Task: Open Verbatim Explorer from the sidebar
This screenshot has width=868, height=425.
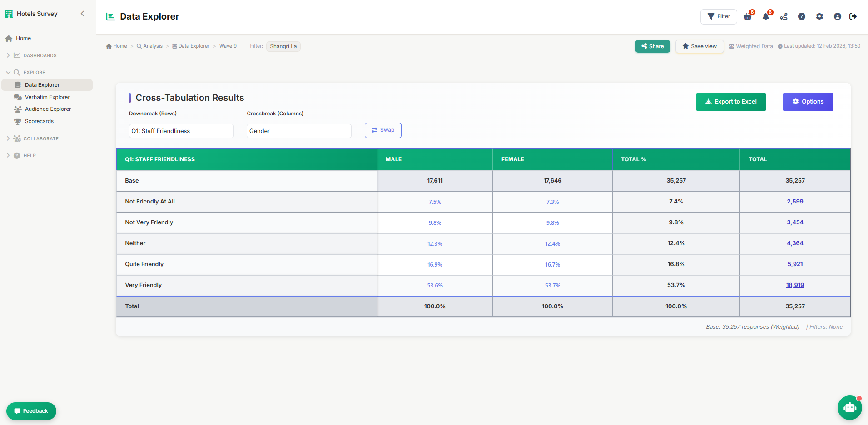Action: pos(47,97)
